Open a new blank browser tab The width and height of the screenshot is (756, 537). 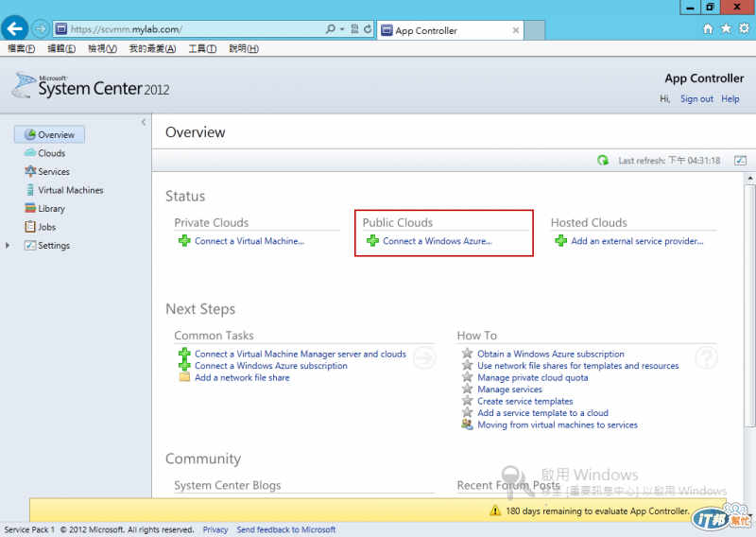pos(535,30)
